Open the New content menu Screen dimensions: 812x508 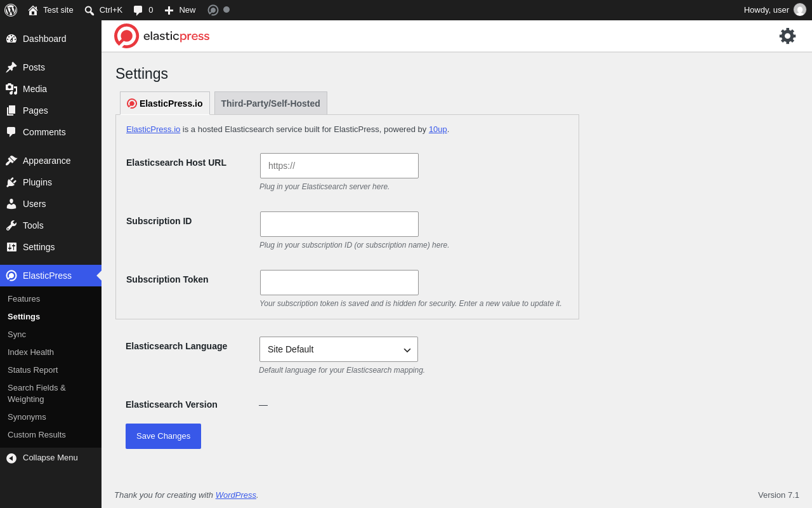[180, 10]
